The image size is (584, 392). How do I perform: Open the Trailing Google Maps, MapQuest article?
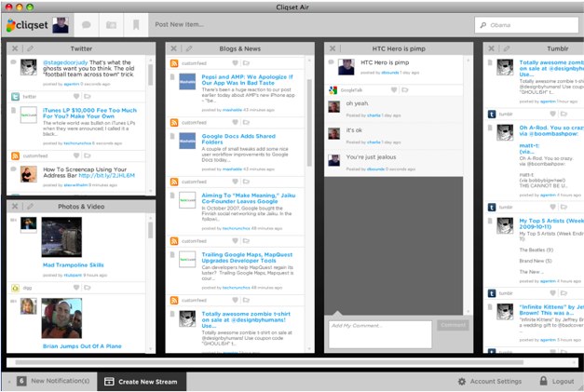click(x=247, y=258)
